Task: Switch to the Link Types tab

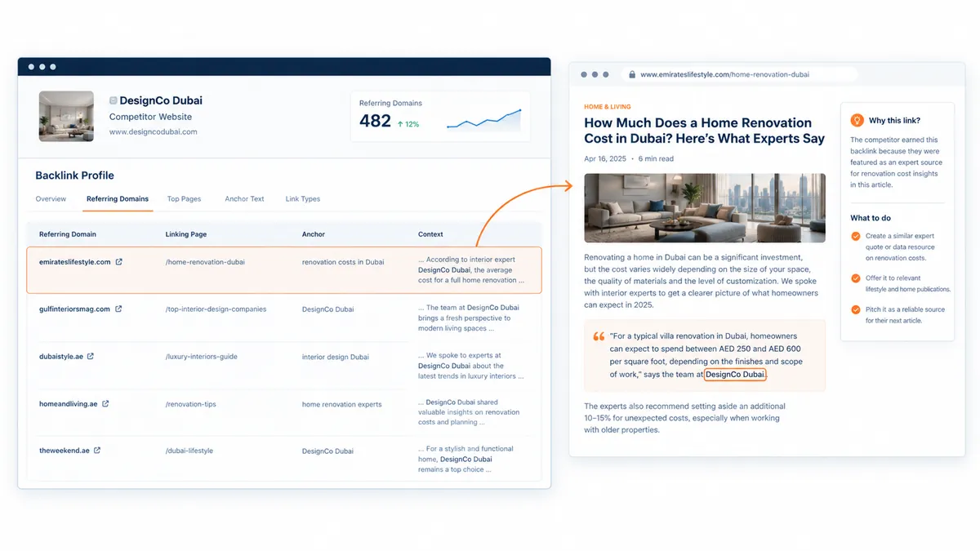Action: click(x=303, y=199)
